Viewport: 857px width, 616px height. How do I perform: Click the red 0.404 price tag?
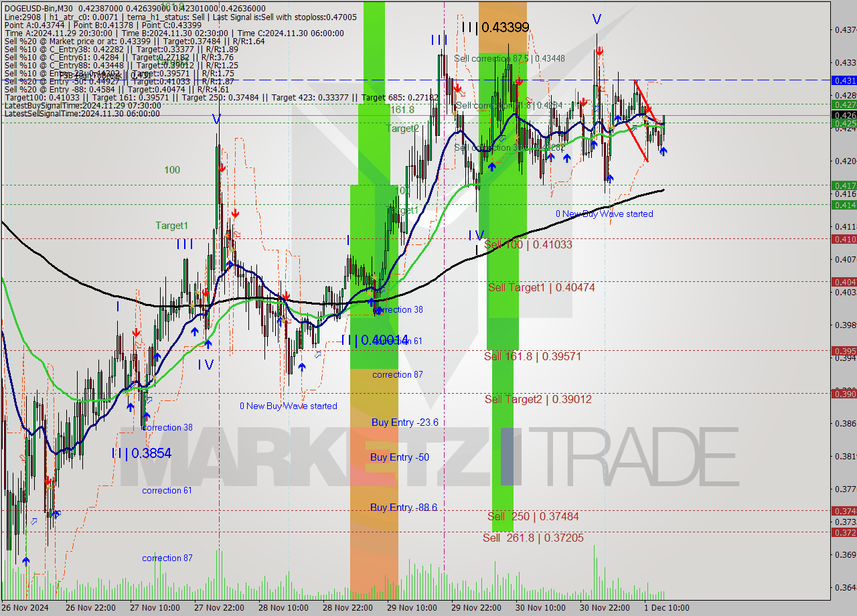click(x=844, y=282)
